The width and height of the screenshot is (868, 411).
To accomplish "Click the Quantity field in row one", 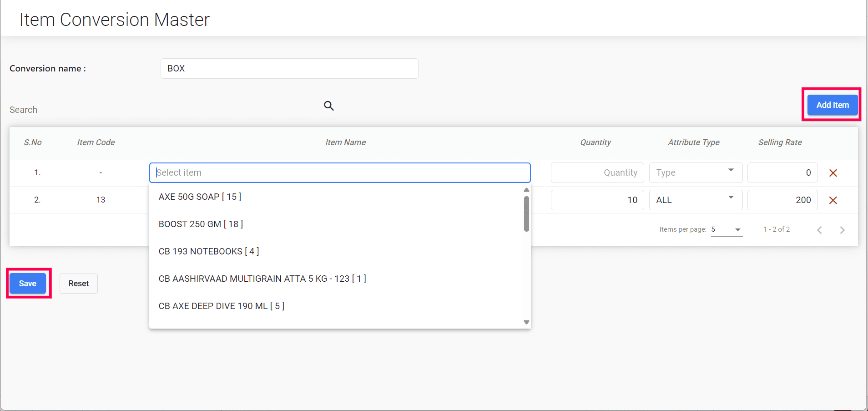I will (597, 173).
